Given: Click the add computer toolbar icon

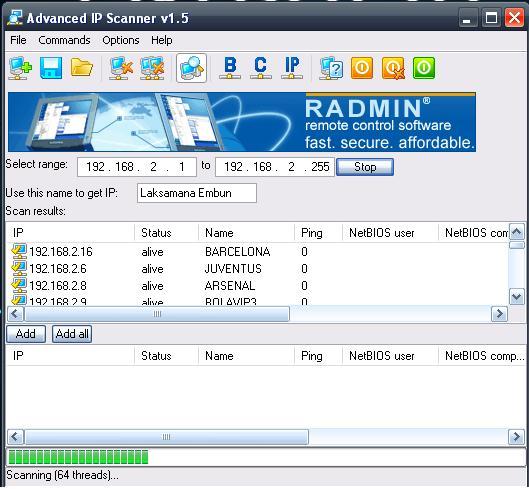Looking at the screenshot, I should [20, 68].
